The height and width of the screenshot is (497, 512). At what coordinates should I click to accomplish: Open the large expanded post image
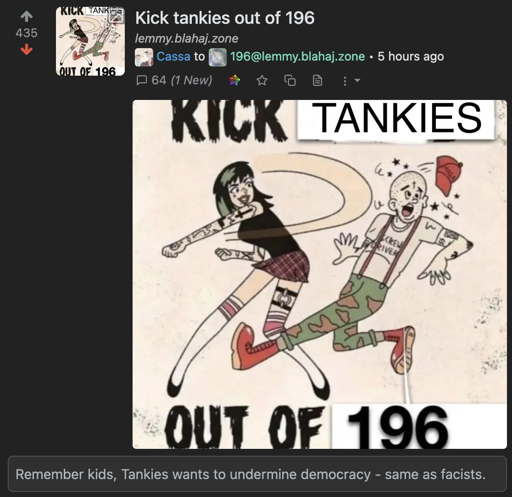coord(320,274)
